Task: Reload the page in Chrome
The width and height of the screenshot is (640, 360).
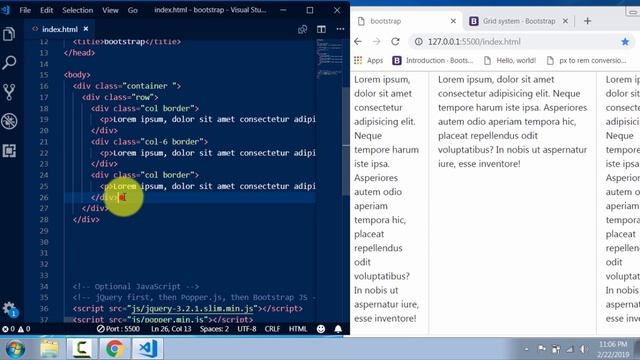Action: click(395, 42)
